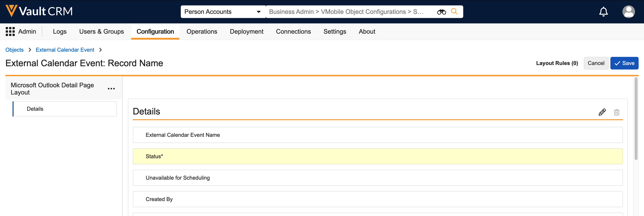Edit the Details section with pencil icon
The width and height of the screenshot is (644, 216).
[602, 112]
